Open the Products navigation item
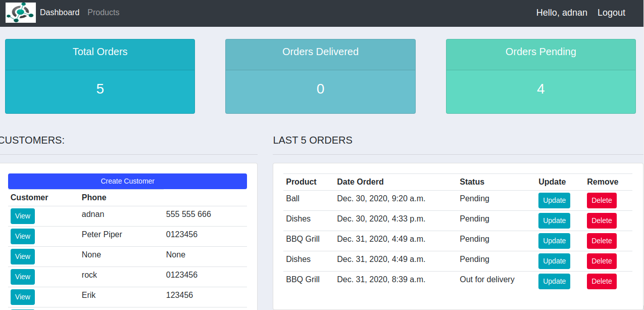 [103, 12]
